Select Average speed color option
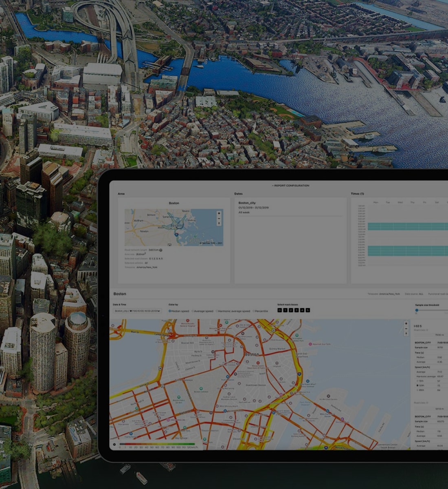The width and height of the screenshot is (448, 489). coord(193,311)
